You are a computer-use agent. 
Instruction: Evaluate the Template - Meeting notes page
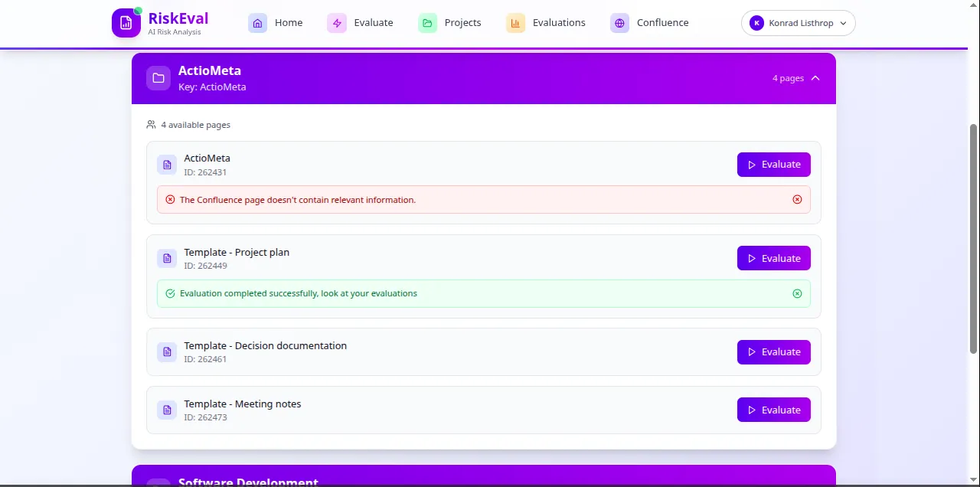[x=773, y=410]
